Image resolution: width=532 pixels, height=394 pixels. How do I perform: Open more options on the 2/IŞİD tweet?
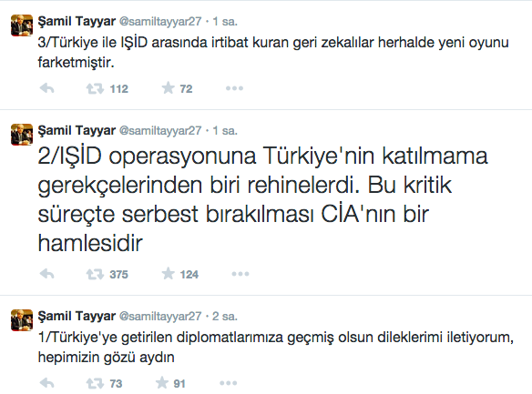pyautogui.click(x=240, y=274)
